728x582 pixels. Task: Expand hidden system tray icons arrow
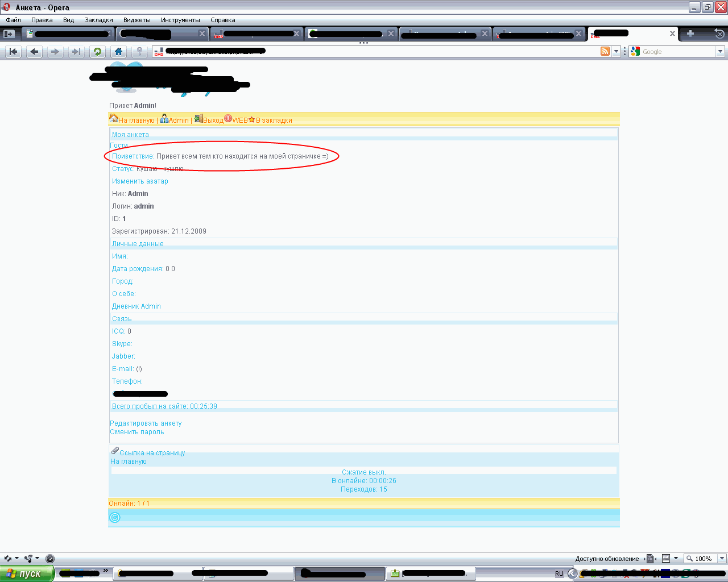click(573, 573)
